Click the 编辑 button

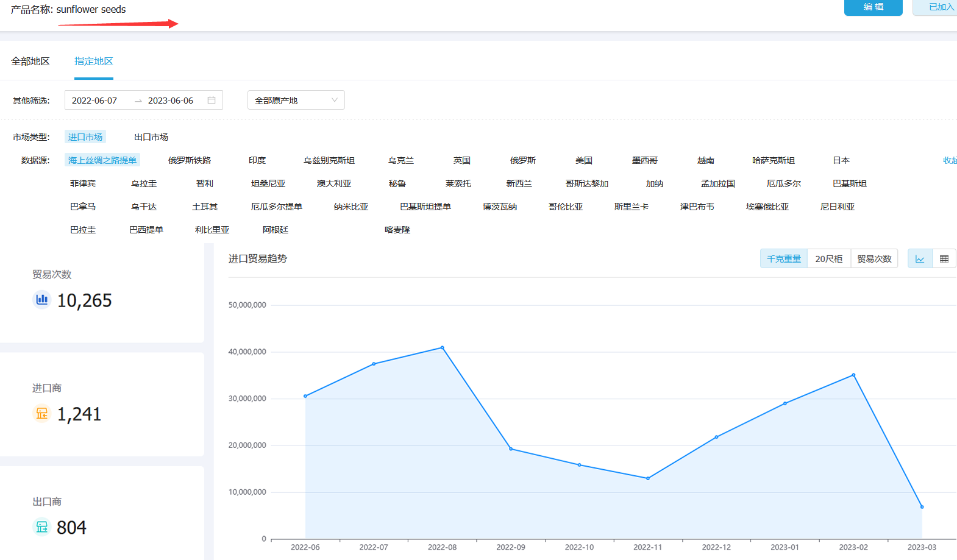tap(873, 7)
